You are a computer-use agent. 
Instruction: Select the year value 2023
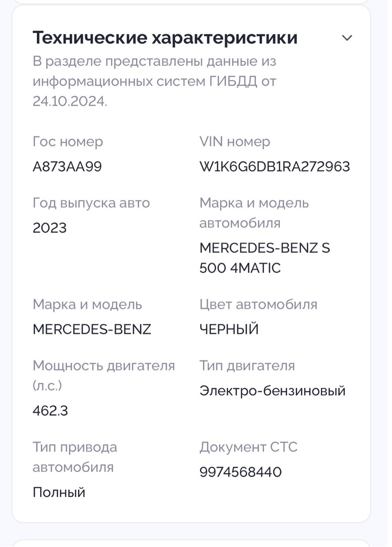pyautogui.click(x=49, y=228)
